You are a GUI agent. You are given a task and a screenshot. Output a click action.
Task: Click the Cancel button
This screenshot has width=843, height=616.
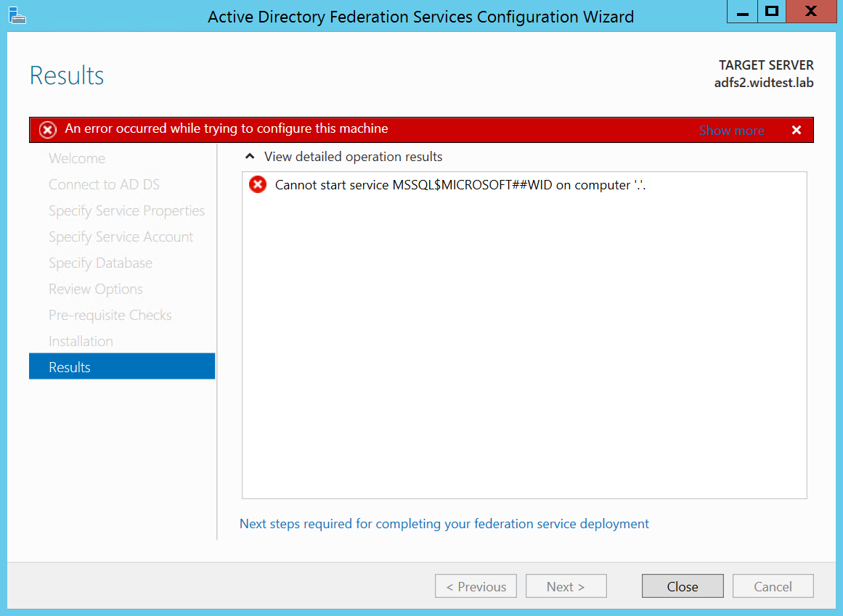[773, 586]
